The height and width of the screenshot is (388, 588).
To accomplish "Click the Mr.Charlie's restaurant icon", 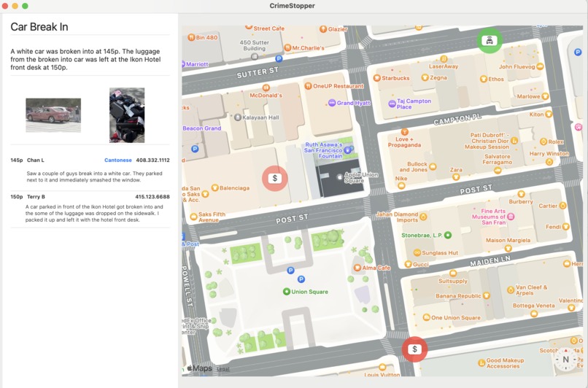I will pos(287,47).
